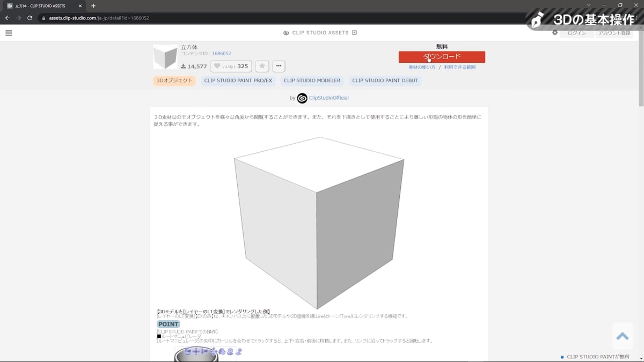Viewport: 644px width, 362px height.
Task: Open the tab search chevron in title bar
Action: coord(588,5)
